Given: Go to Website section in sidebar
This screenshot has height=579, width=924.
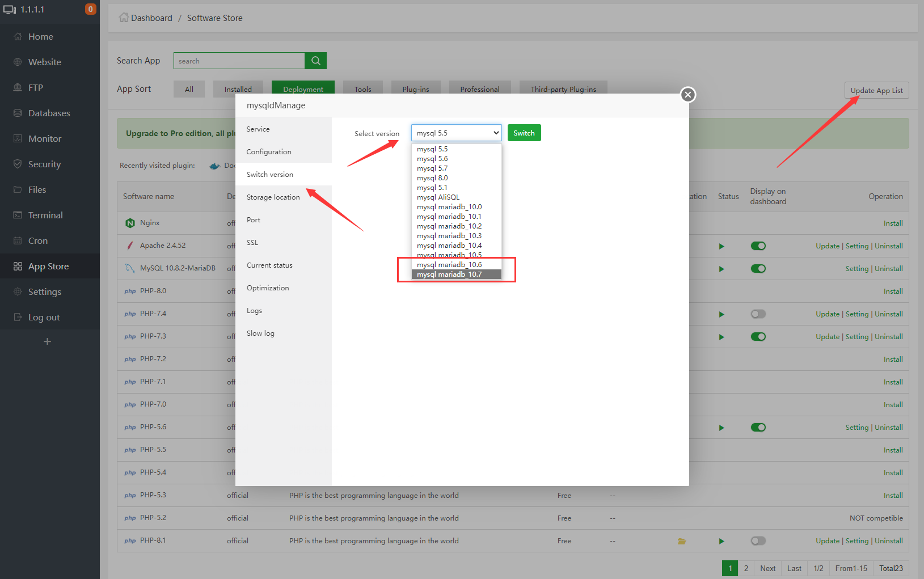Looking at the screenshot, I should (x=45, y=62).
